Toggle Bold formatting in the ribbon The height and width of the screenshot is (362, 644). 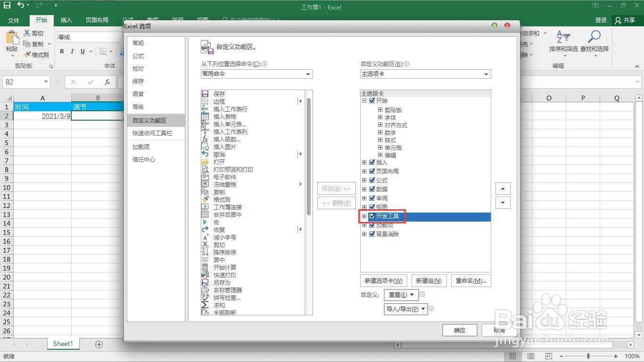(x=62, y=51)
